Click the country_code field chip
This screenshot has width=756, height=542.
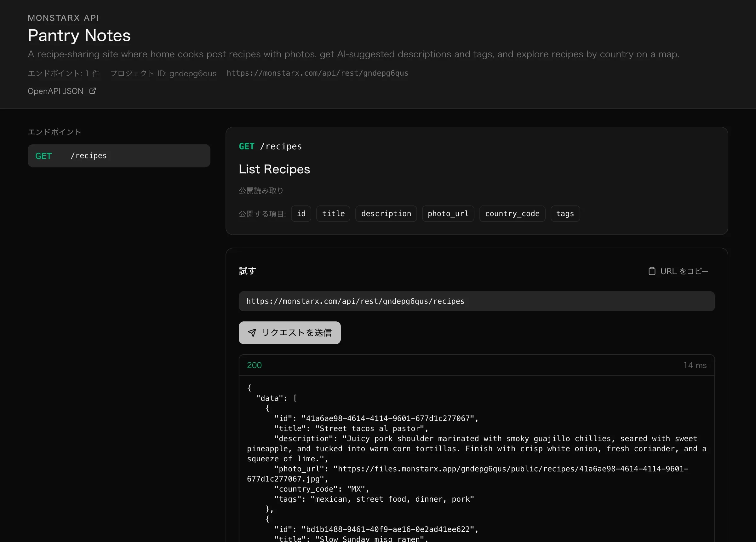(512, 214)
